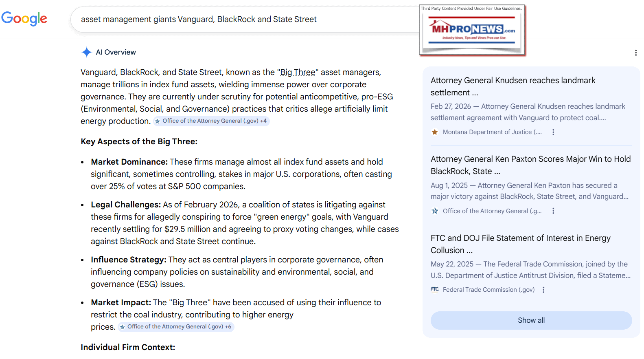644x359 pixels.
Task: Open the AI Overview three-dot options menu
Action: coord(635,53)
